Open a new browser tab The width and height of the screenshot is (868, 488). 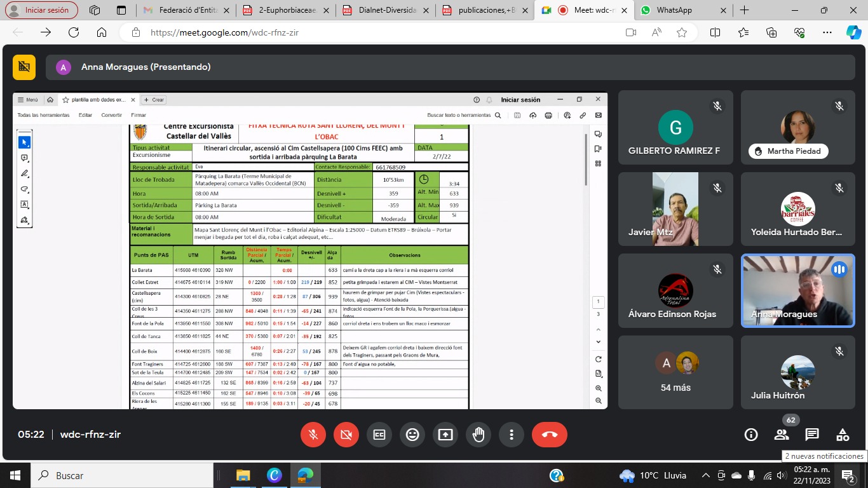(744, 10)
